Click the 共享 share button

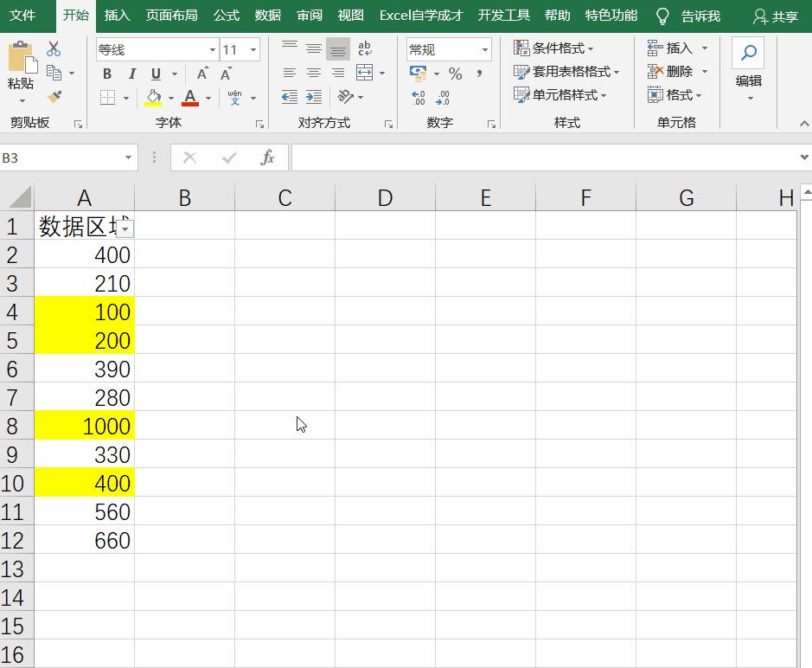coord(775,16)
